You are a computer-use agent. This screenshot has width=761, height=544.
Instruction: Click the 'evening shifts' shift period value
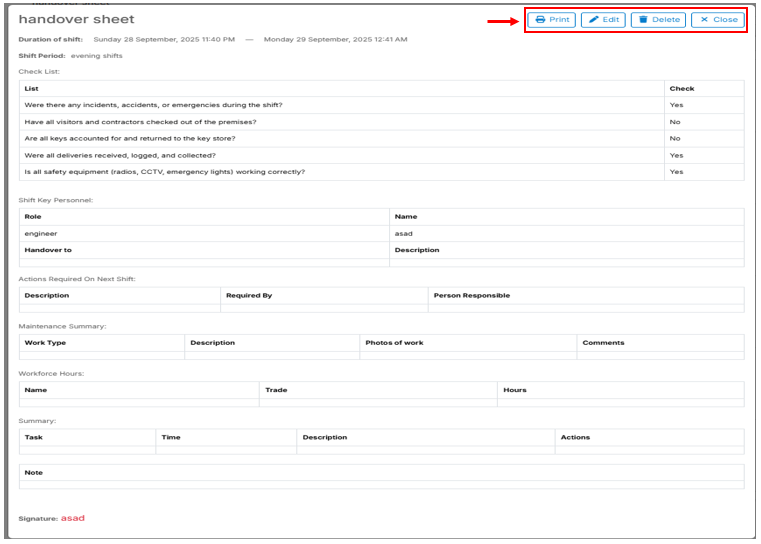96,56
